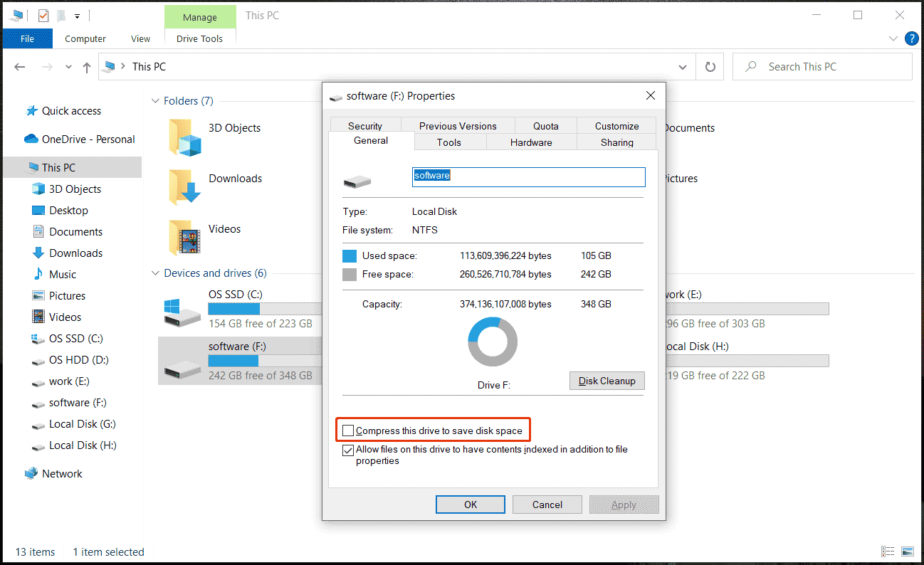Image resolution: width=924 pixels, height=565 pixels.
Task: Open the Hardware tab of the dialog
Action: 531,142
